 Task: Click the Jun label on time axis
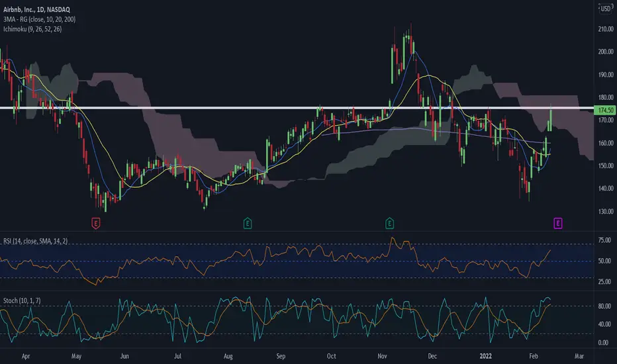pos(124,356)
